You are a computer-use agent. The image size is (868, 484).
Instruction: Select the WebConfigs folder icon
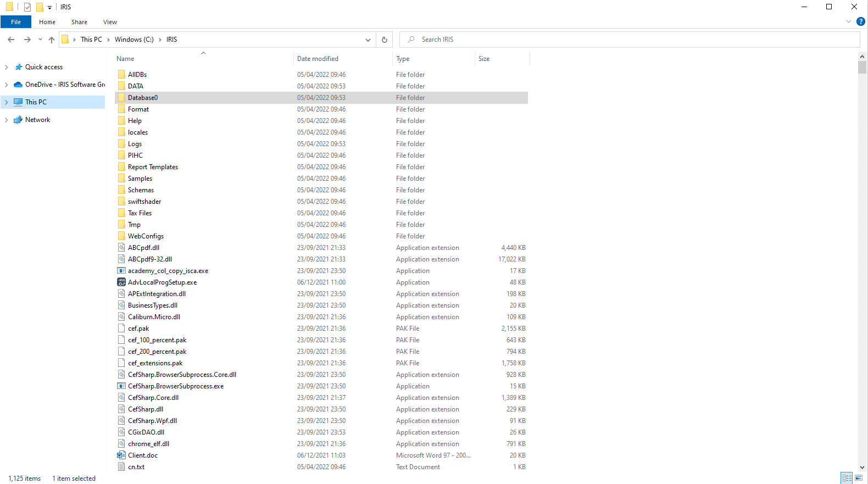(x=121, y=236)
